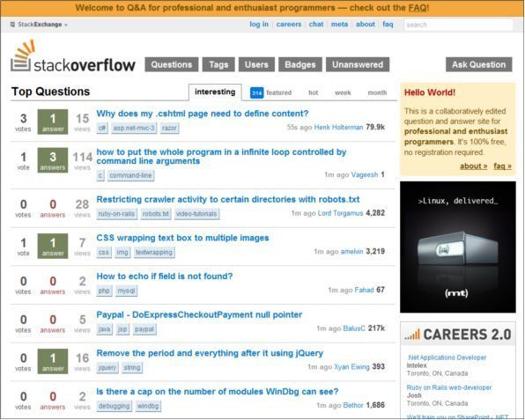Click the jquery tag
The image size is (525, 420).
(107, 367)
